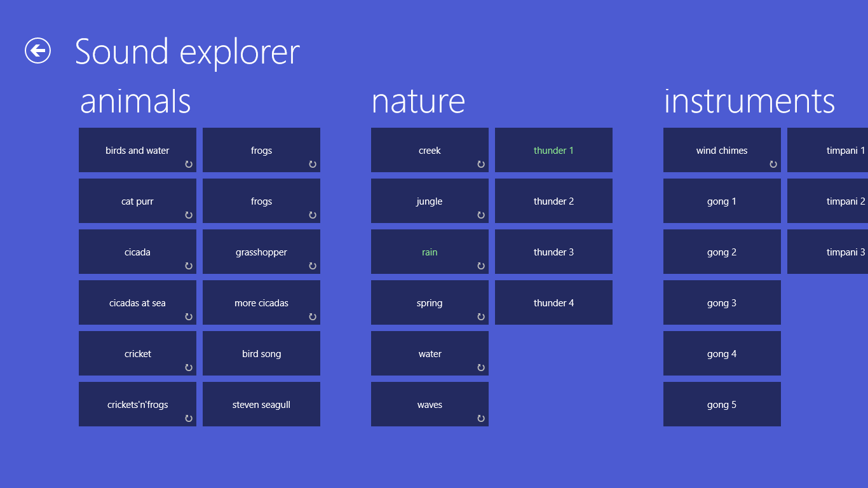The height and width of the screenshot is (488, 868).
Task: Play the thunder 4 tile
Action: tap(553, 302)
